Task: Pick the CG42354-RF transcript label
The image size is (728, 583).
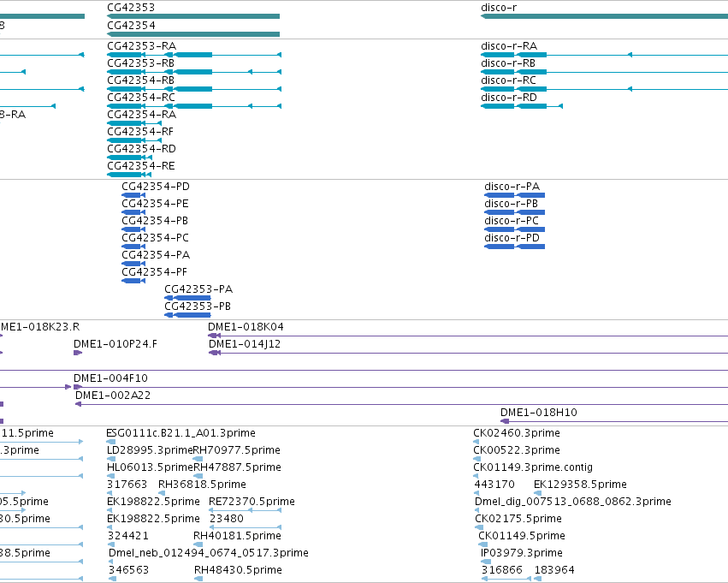Action: click(x=140, y=132)
